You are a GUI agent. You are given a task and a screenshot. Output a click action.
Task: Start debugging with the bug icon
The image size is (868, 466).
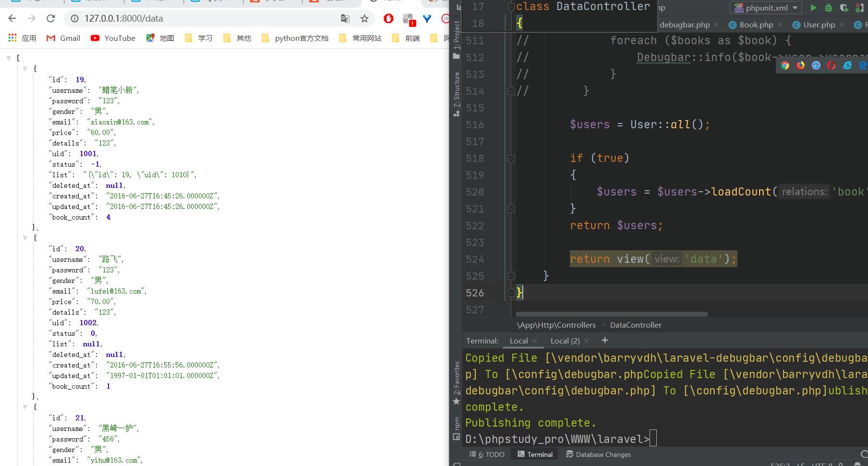pos(829,8)
